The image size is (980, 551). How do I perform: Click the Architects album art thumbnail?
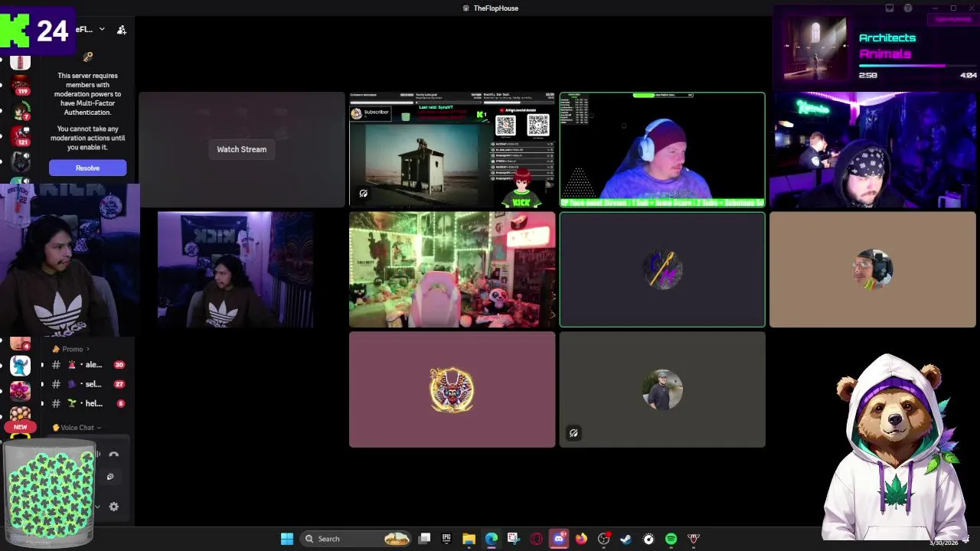[x=815, y=48]
